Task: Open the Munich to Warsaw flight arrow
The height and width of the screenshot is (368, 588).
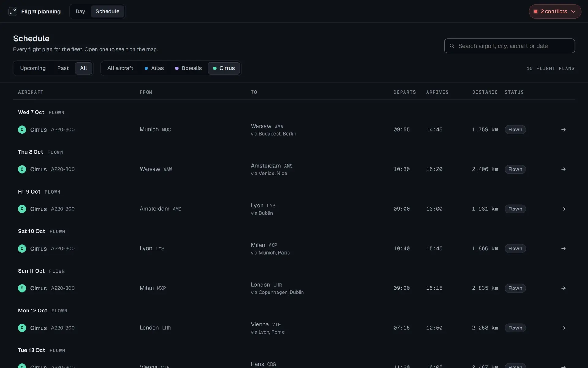Action: [x=563, y=130]
